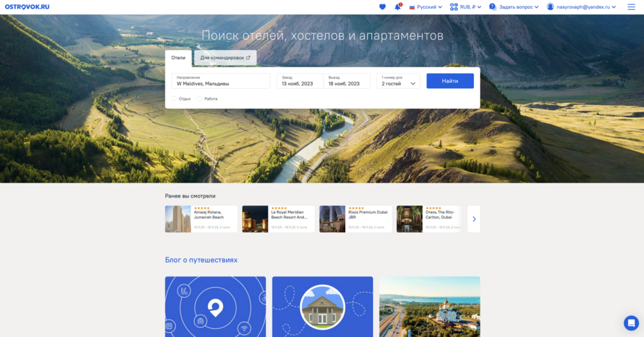Expand the RUB currency dropdown
644x337 pixels.
point(466,7)
